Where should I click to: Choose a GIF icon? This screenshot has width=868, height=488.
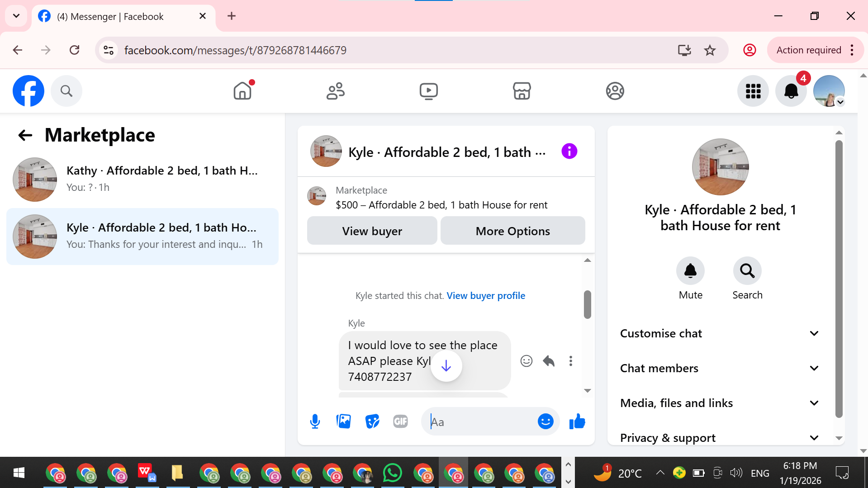pos(401,422)
